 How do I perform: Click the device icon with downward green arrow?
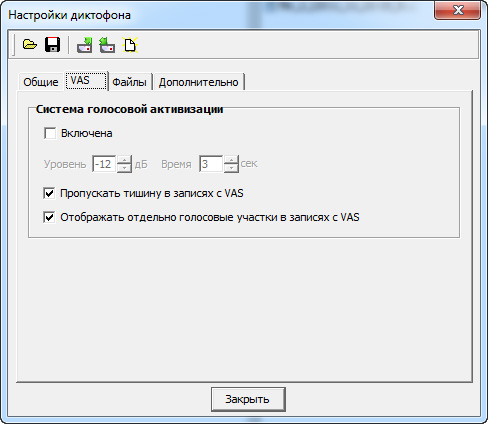point(85,45)
